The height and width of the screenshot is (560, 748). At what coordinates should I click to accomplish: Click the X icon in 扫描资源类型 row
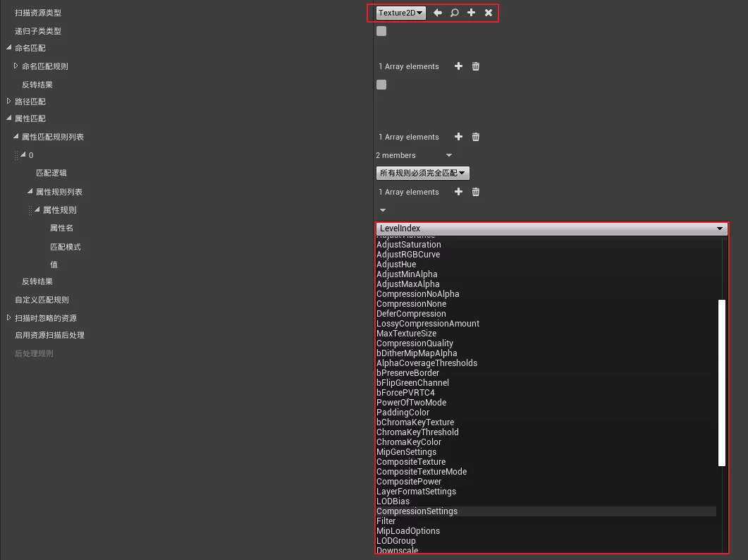489,13
